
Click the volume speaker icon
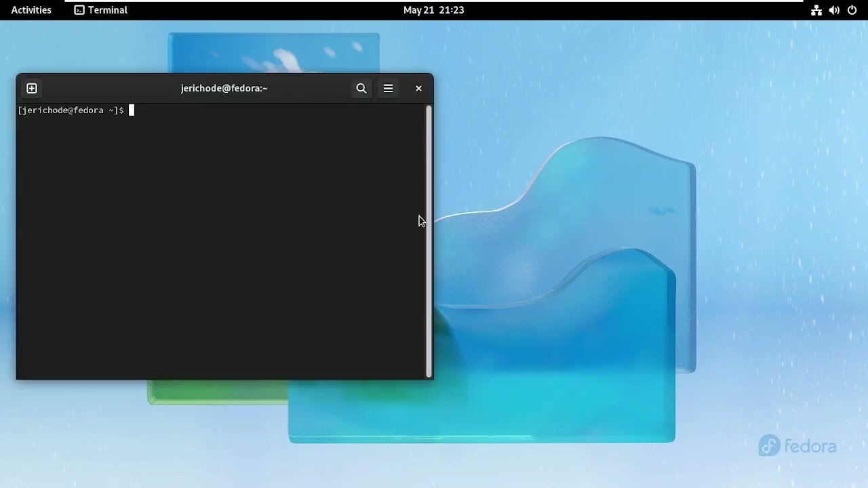click(x=834, y=10)
